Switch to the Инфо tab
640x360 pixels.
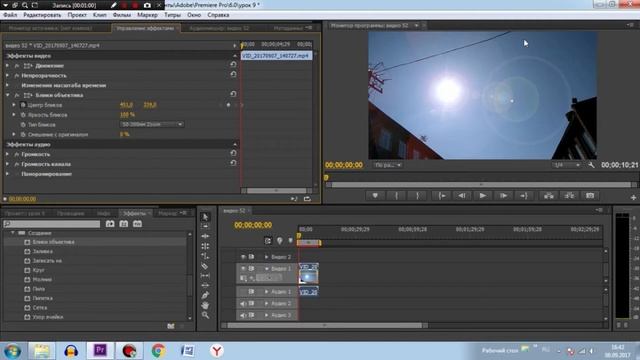tap(103, 213)
